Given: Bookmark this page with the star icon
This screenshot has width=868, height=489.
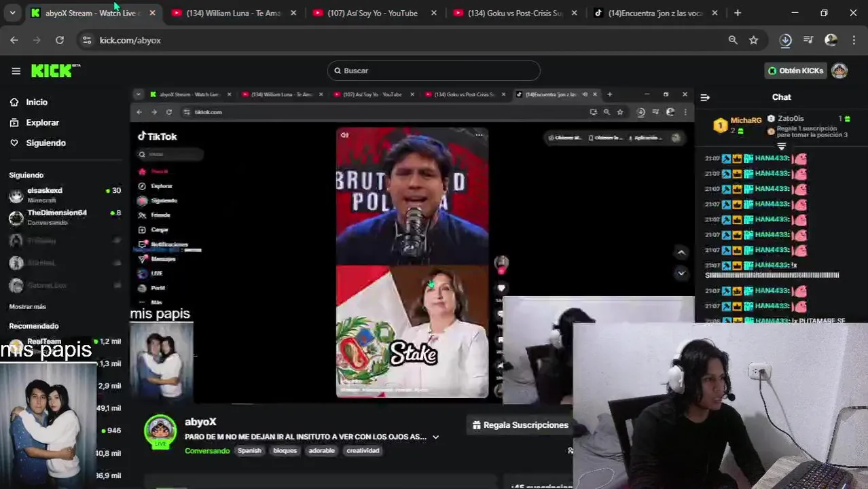Looking at the screenshot, I should coord(753,40).
